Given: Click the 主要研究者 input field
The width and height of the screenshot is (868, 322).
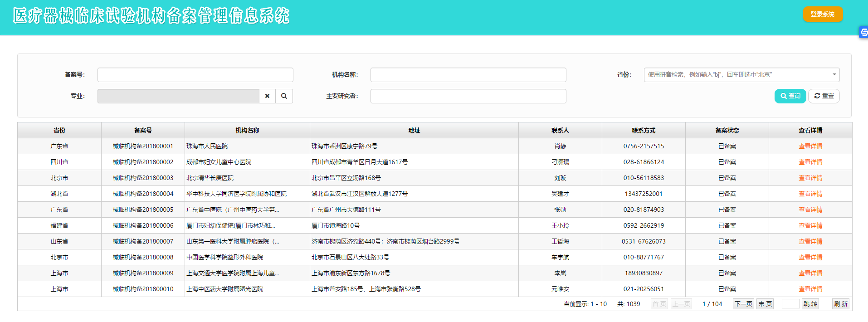Looking at the screenshot, I should [x=468, y=96].
